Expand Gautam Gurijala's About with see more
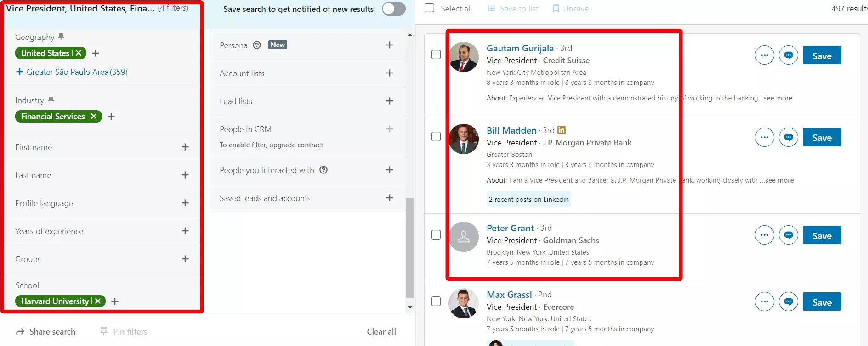The width and height of the screenshot is (868, 346). click(x=778, y=98)
